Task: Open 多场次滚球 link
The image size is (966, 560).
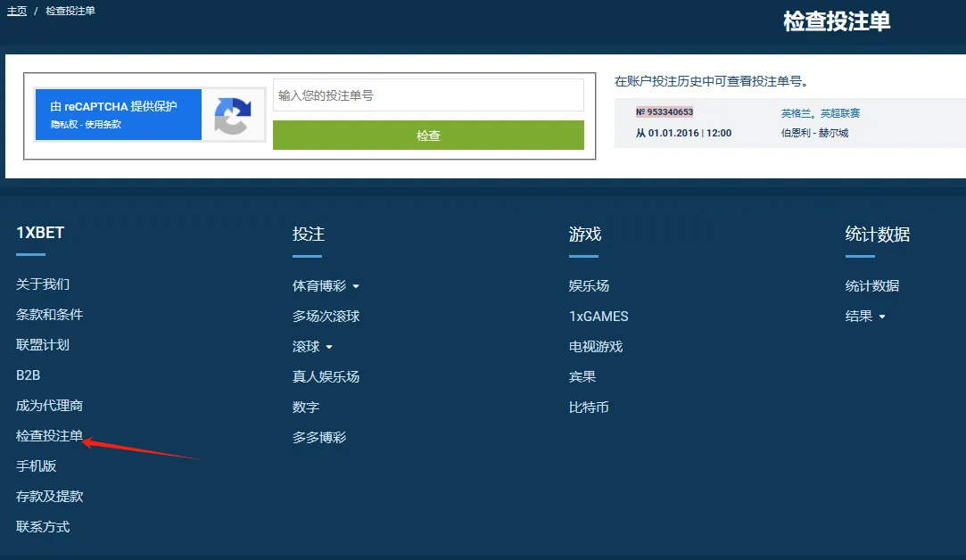Action: (x=326, y=316)
